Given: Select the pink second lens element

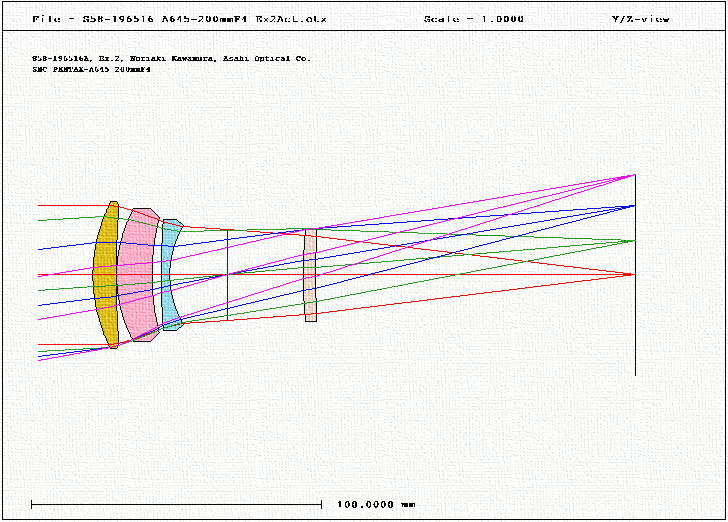Looking at the screenshot, I should coord(137,274).
